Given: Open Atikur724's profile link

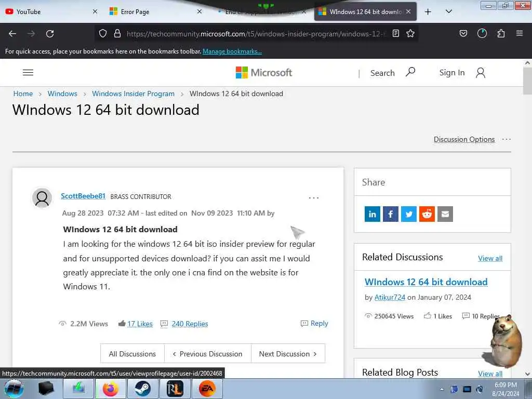Looking at the screenshot, I should coord(390,297).
